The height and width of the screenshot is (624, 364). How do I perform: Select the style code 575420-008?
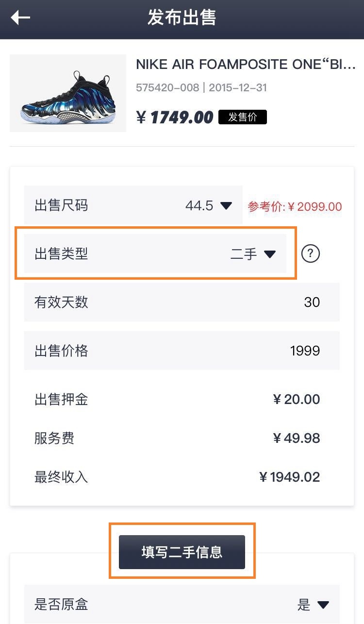[x=167, y=88]
